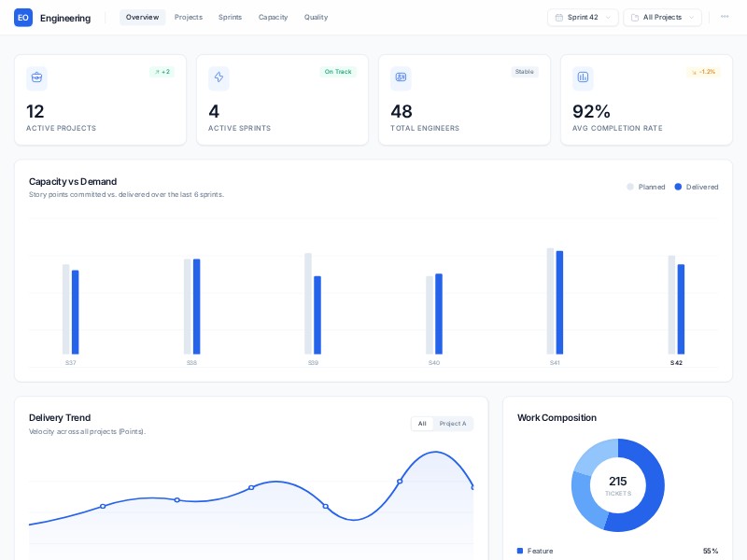Open the Quality section
Image resolution: width=747 pixels, height=560 pixels.
coord(316,17)
